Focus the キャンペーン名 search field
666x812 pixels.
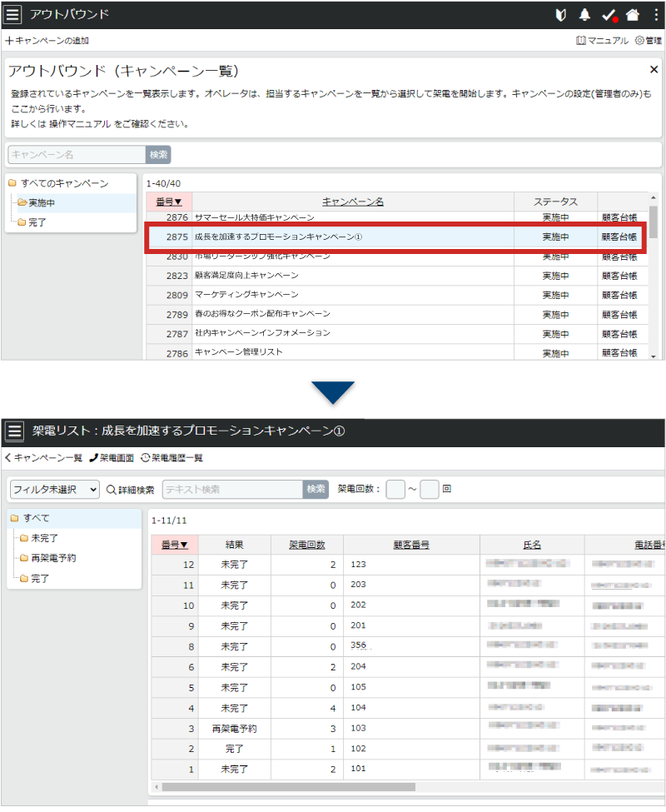77,155
